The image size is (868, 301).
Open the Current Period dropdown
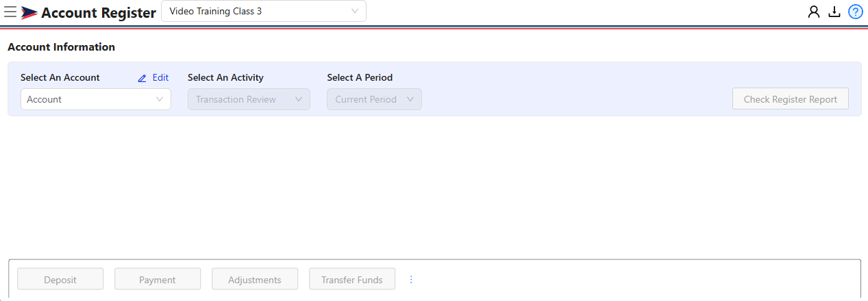coord(374,99)
